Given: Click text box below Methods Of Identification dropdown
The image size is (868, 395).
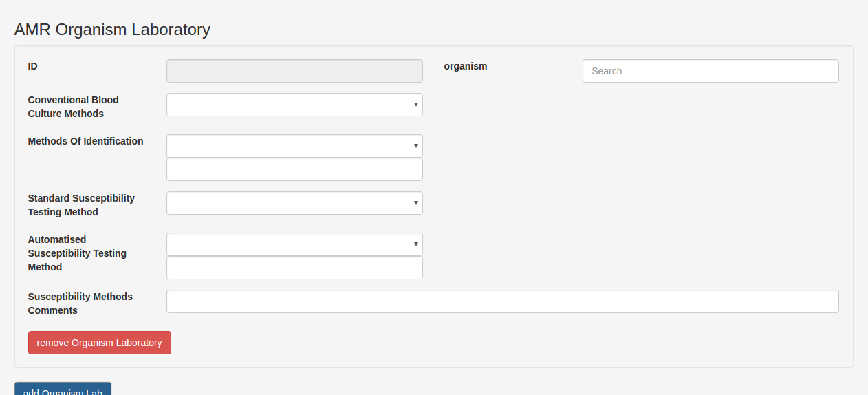Looking at the screenshot, I should point(294,169).
